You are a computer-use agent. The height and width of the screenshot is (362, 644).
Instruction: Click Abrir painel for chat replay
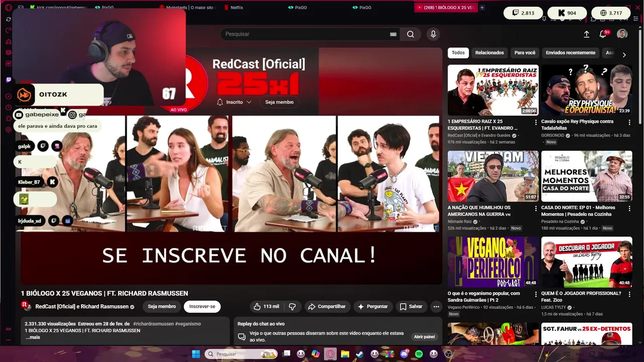click(424, 337)
